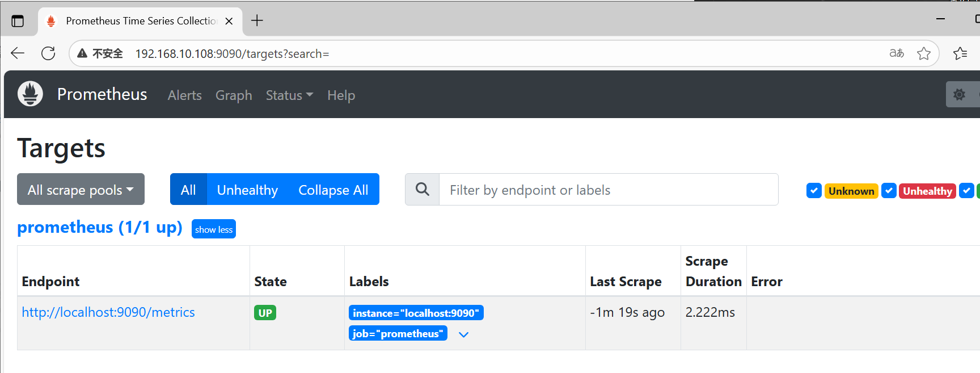Viewport: 980px width, 373px height.
Task: Open the localhost:9090/metrics endpoint link
Action: (108, 312)
